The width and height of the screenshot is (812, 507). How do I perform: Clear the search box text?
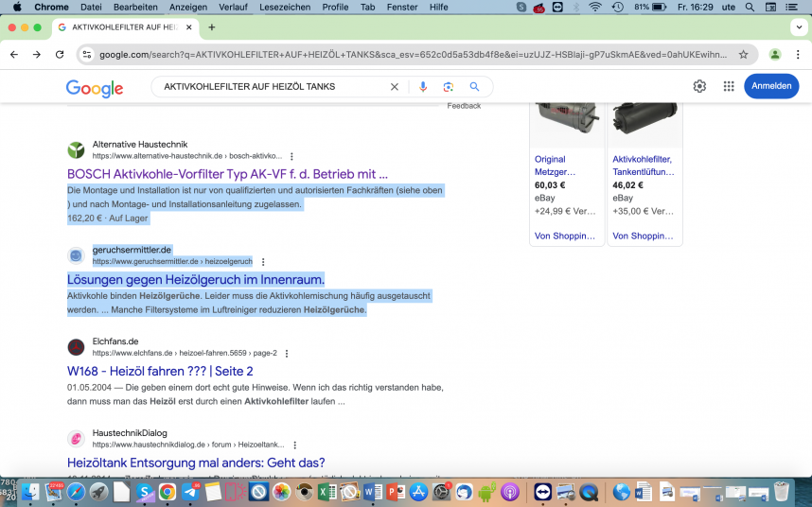395,87
